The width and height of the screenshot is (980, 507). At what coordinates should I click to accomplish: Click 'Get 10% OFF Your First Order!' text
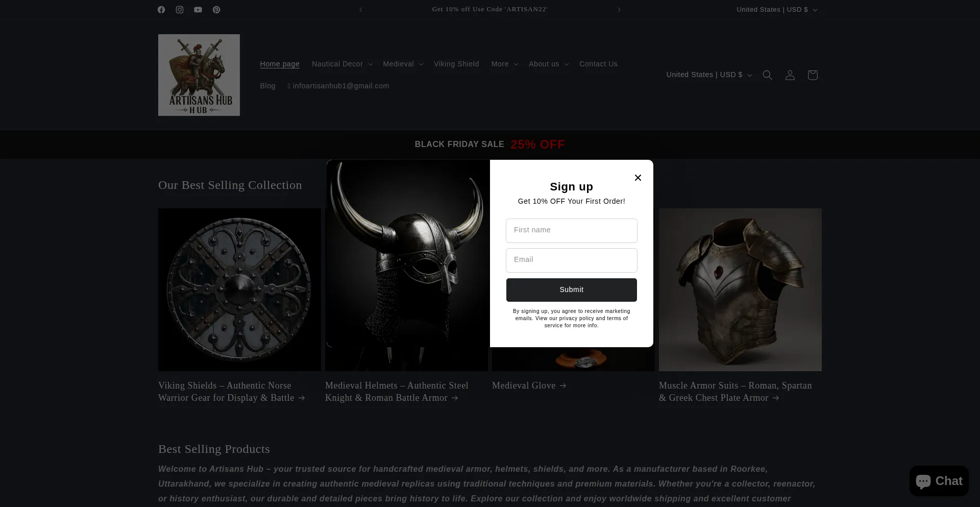tap(572, 201)
